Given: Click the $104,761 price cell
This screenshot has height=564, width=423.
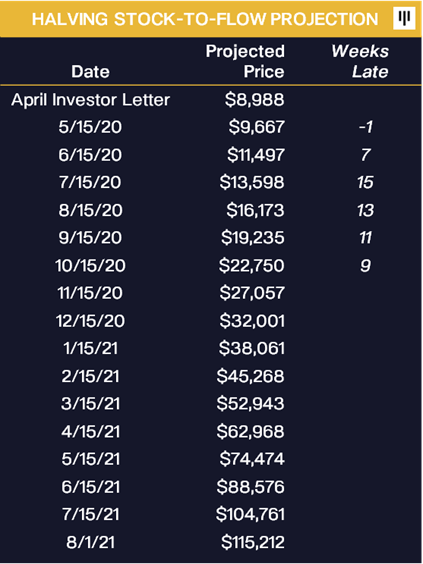Looking at the screenshot, I should click(x=250, y=514).
